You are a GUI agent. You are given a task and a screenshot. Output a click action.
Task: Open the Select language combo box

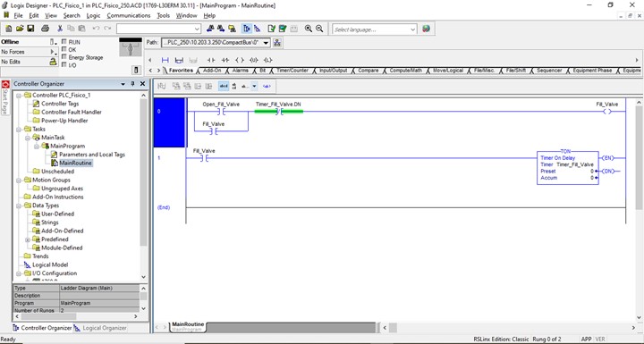pyautogui.click(x=375, y=29)
